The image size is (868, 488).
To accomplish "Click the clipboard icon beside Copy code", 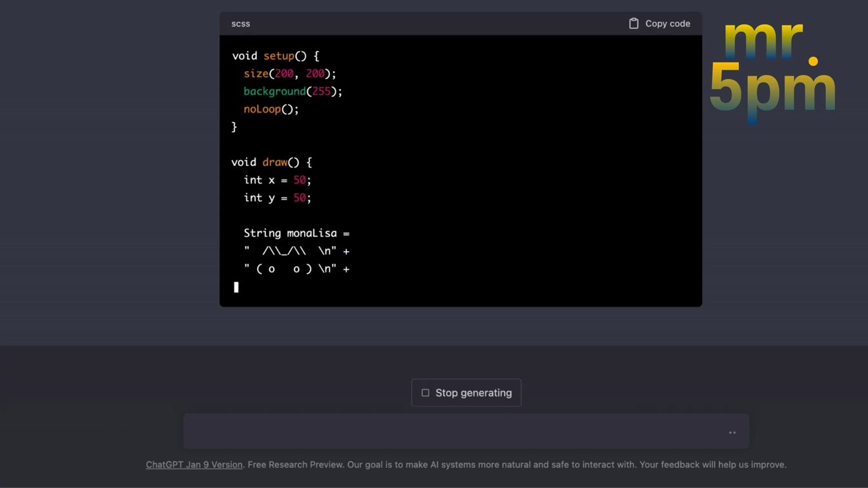I will 634,23.
